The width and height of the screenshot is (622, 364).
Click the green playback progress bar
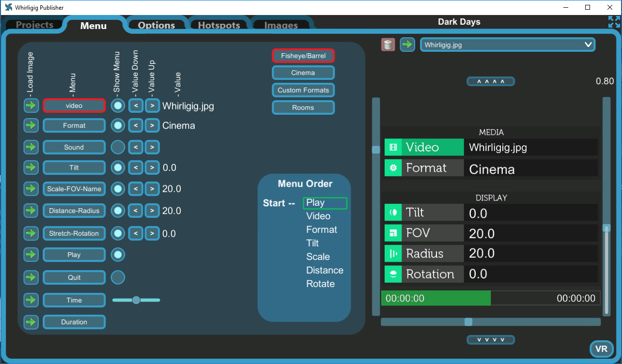click(436, 298)
